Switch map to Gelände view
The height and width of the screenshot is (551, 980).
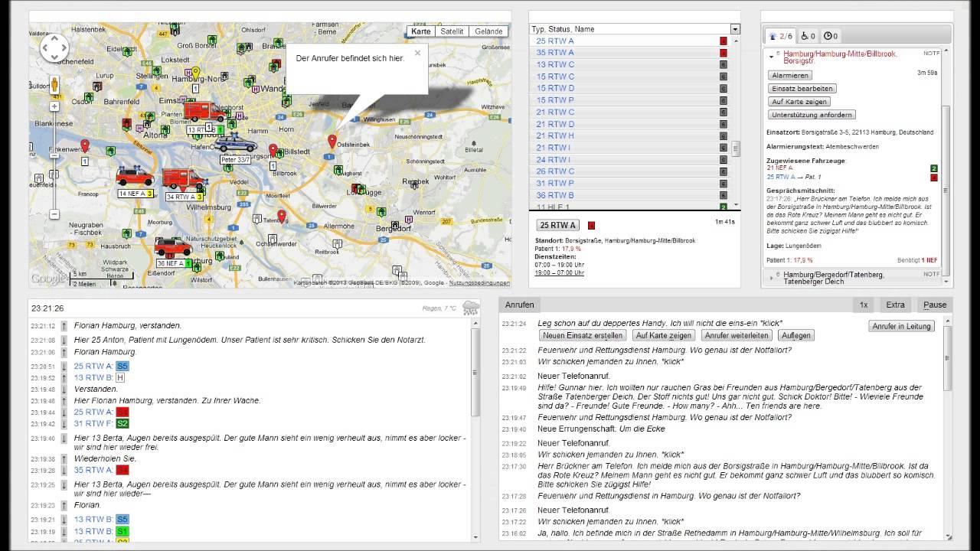coord(488,31)
